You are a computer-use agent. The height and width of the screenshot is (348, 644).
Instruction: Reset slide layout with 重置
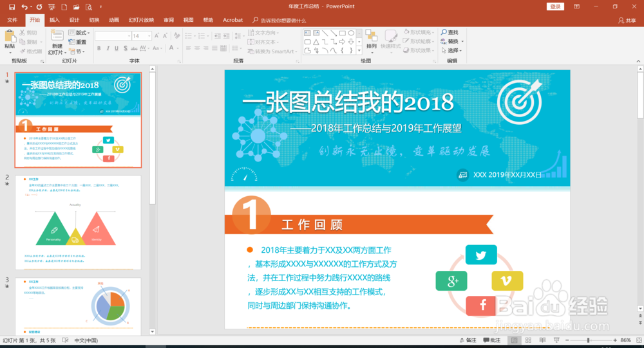pos(78,42)
